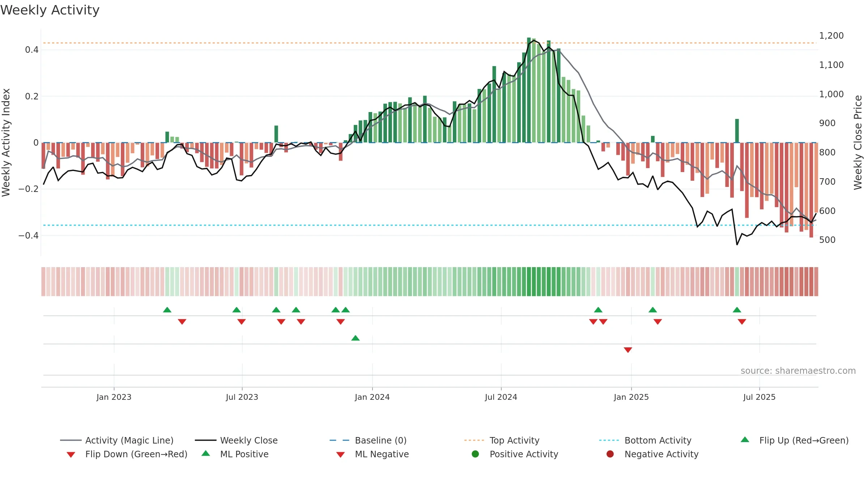Click the lone red ML Negative triangle marker
Image resolution: width=868 pixels, height=488 pixels.
628,350
